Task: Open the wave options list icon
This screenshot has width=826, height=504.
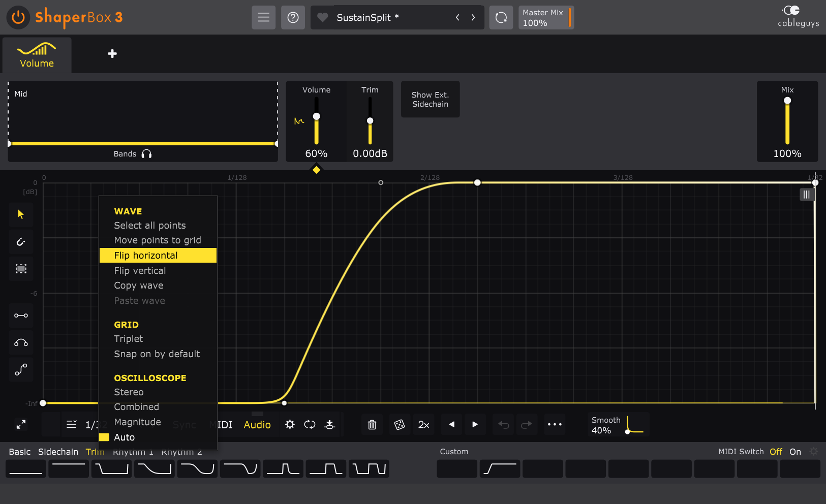Action: pyautogui.click(x=72, y=424)
